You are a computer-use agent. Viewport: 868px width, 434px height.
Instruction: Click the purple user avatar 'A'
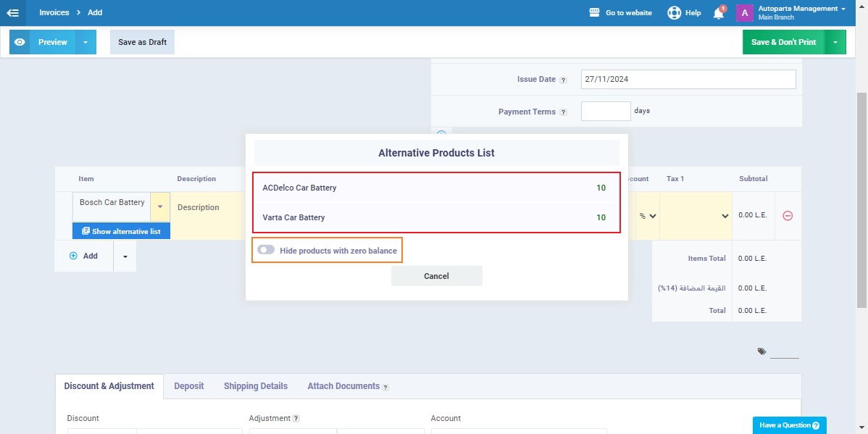click(745, 13)
